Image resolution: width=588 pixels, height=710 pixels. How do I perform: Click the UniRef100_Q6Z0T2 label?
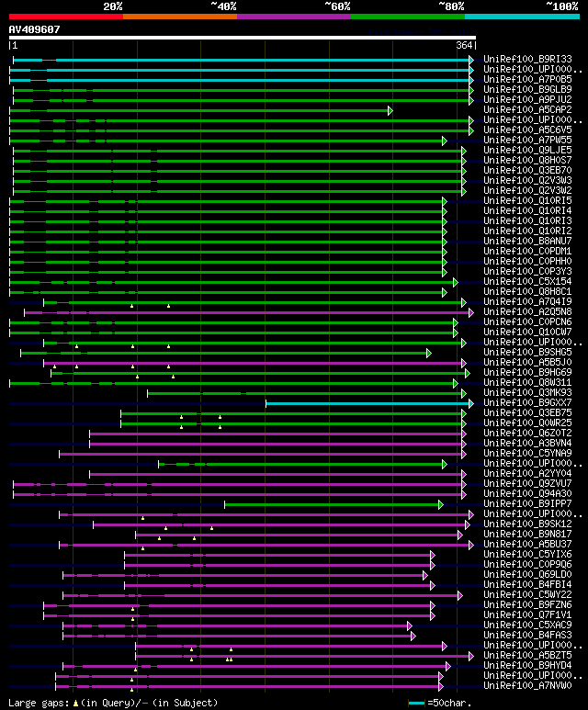[x=527, y=434]
